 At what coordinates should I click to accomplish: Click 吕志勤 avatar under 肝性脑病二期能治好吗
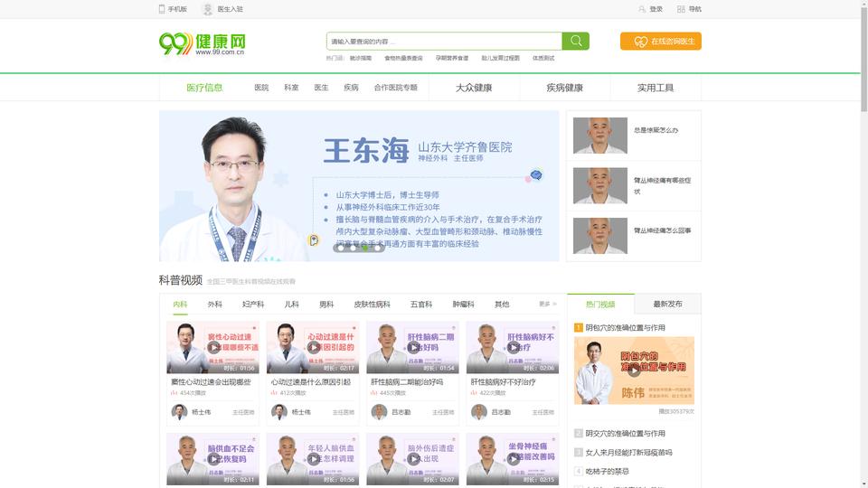[379, 412]
